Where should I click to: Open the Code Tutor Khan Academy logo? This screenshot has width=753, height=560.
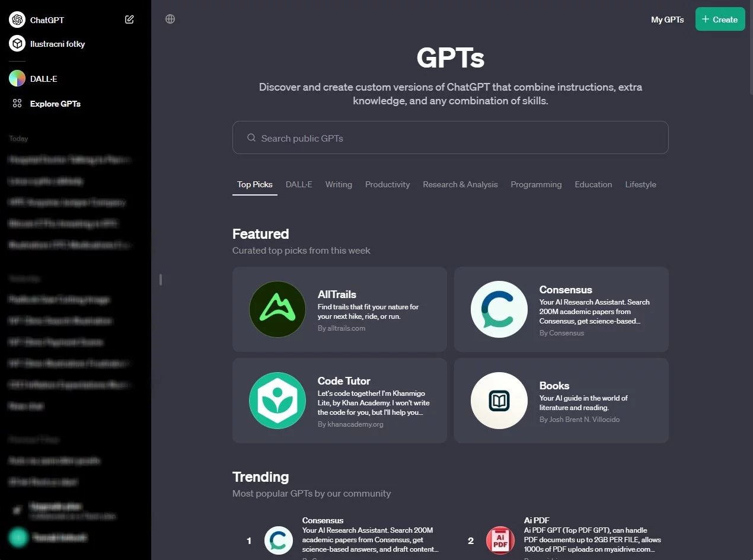(x=277, y=401)
